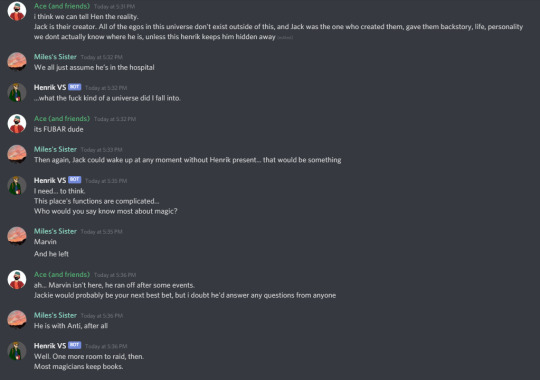This screenshot has height=380, width=540.
Task: Open Ace (and friends) username on the first message
Action: coord(62,6)
